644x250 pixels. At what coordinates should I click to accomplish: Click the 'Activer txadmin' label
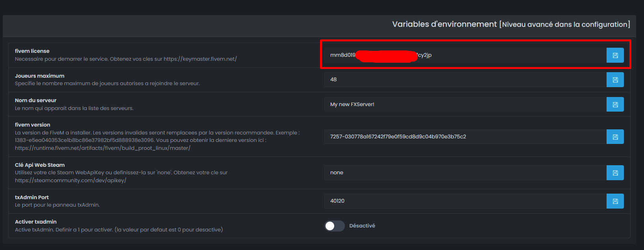[x=36, y=222]
